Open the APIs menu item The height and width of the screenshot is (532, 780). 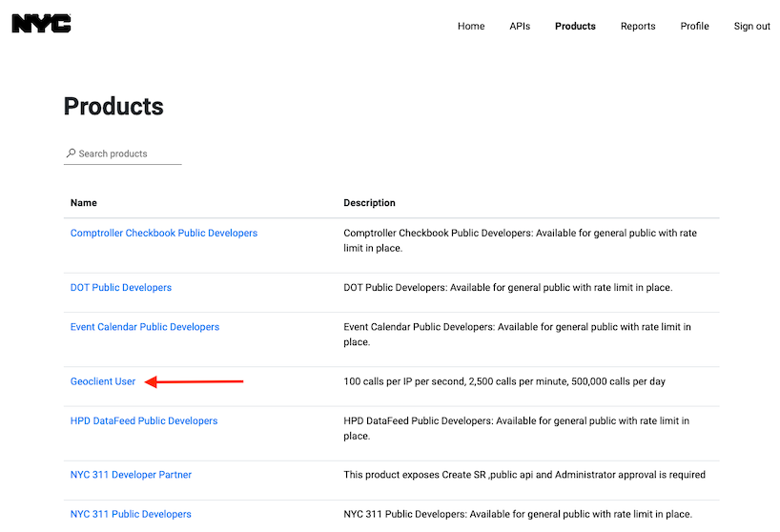[x=520, y=26]
